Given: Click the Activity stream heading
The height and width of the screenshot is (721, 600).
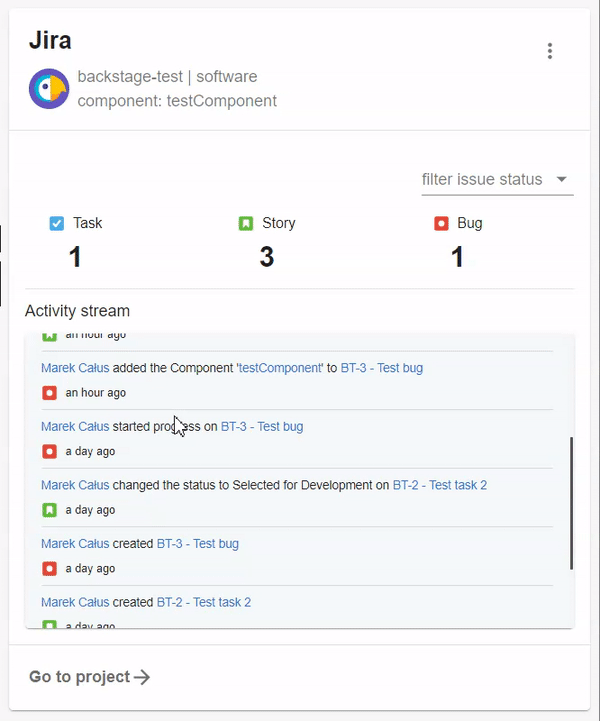Looking at the screenshot, I should pos(77,311).
